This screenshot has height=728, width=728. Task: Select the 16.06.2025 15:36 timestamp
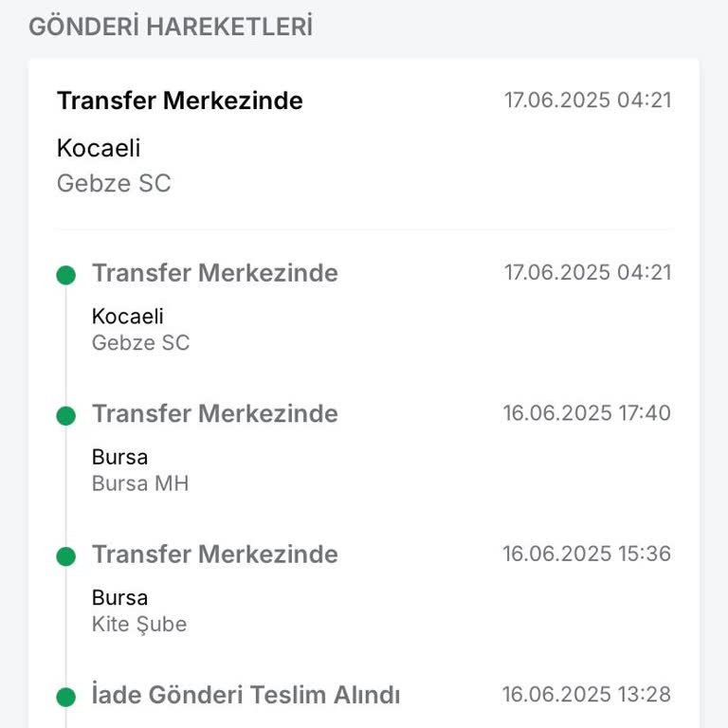click(x=587, y=554)
